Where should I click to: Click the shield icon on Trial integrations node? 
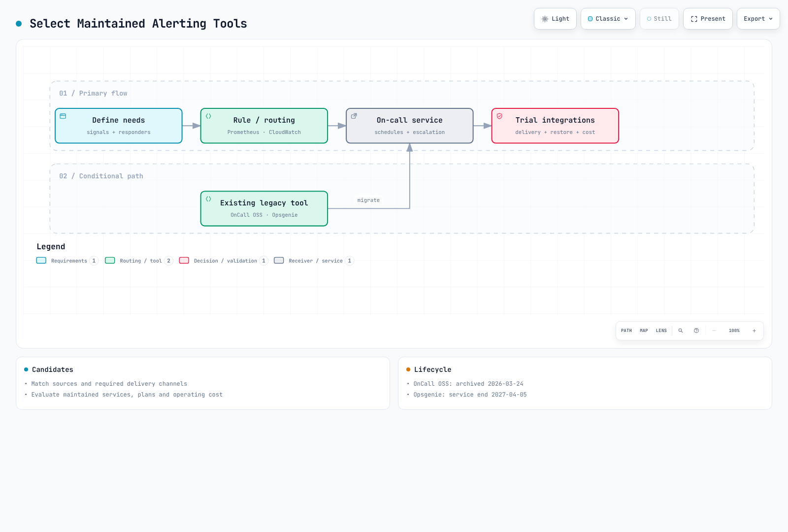(x=499, y=116)
